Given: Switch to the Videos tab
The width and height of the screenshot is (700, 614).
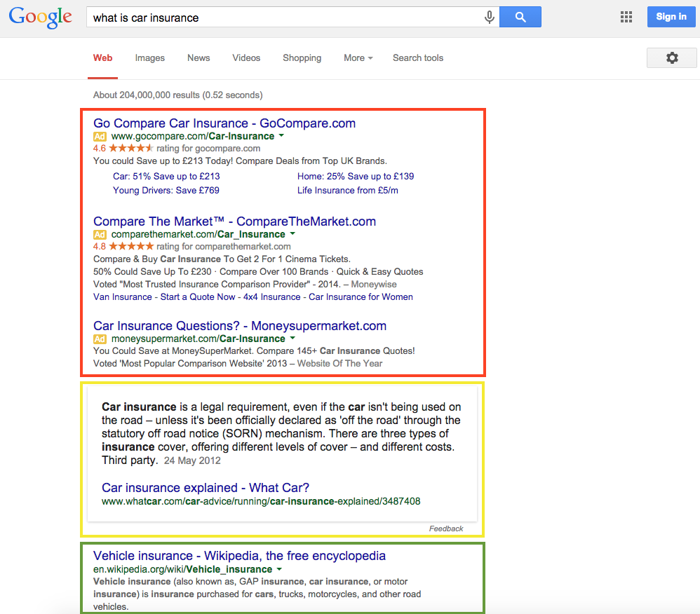Looking at the screenshot, I should [246, 58].
